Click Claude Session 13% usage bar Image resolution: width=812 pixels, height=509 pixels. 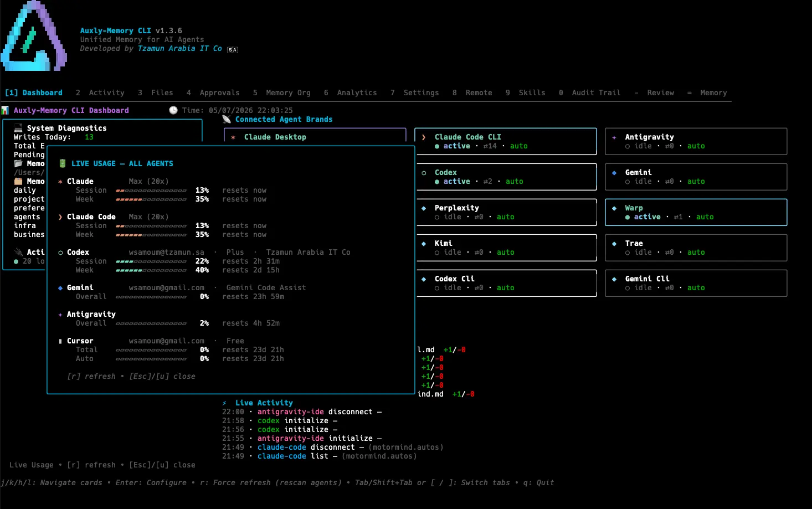tap(151, 191)
